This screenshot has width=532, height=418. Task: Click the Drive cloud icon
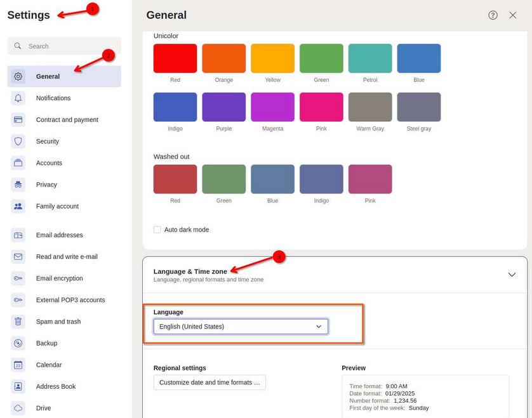click(18, 408)
